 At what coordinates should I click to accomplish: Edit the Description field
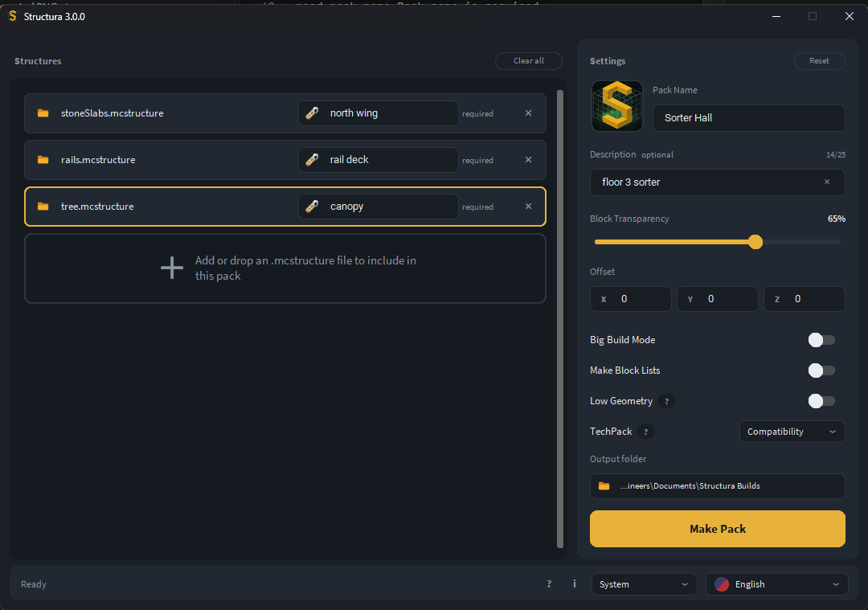coord(718,182)
